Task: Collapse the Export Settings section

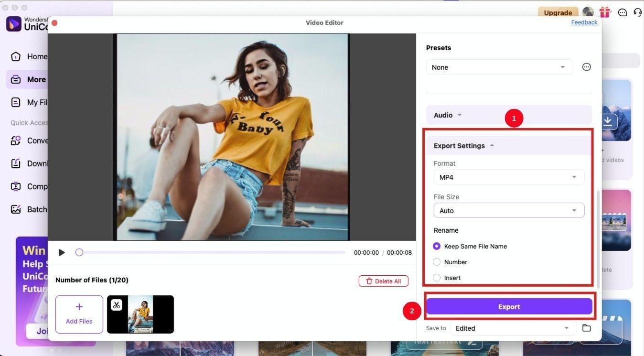Action: click(x=509, y=146)
